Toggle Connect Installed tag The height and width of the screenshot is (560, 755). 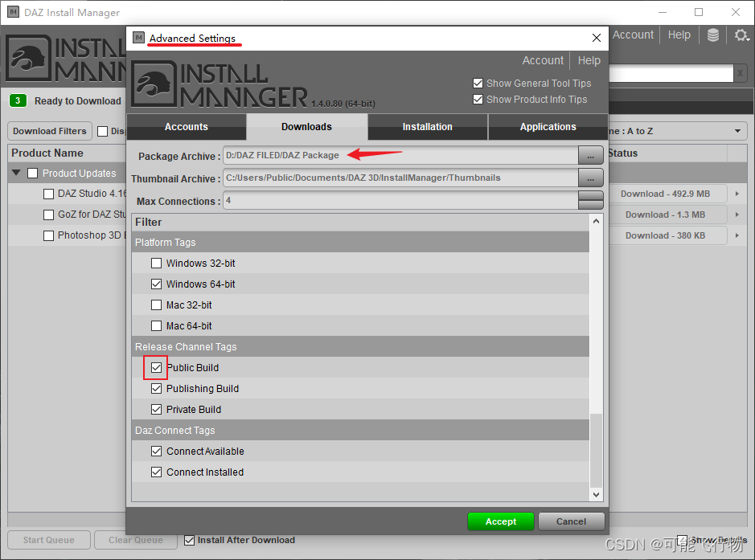pyautogui.click(x=156, y=472)
